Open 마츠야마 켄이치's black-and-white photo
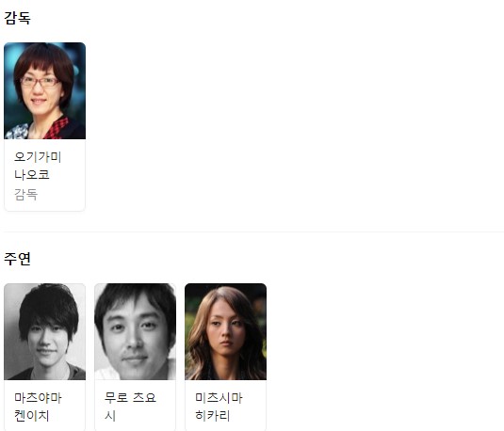This screenshot has height=431, width=504. tap(44, 331)
